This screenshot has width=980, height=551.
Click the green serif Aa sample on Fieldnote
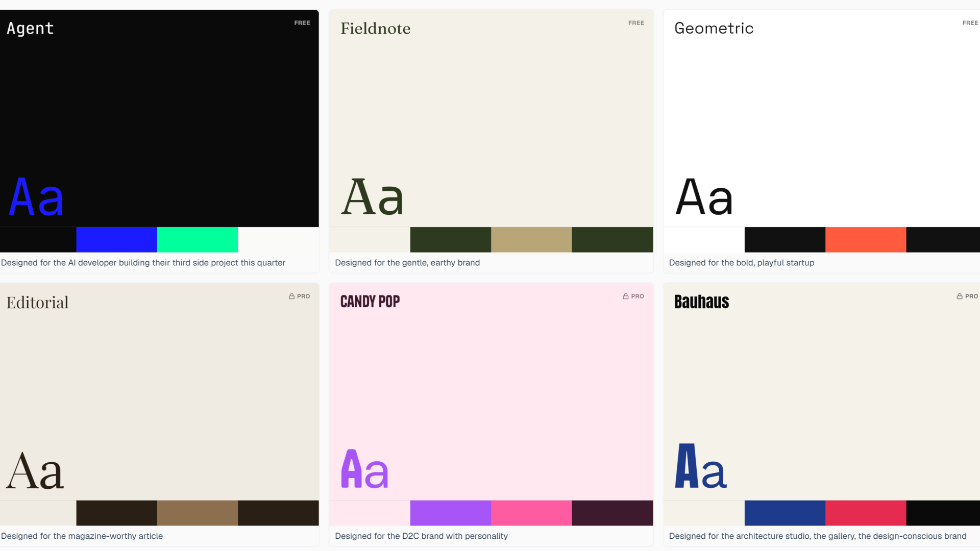[372, 196]
